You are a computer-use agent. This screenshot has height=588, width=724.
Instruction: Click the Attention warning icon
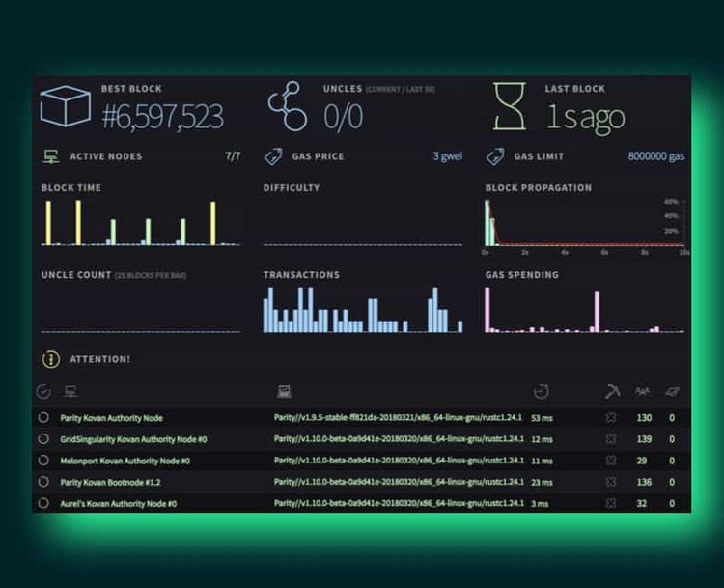click(x=50, y=359)
